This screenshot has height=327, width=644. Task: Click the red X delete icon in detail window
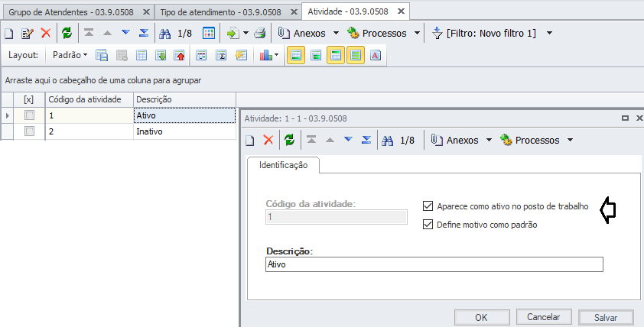(268, 141)
